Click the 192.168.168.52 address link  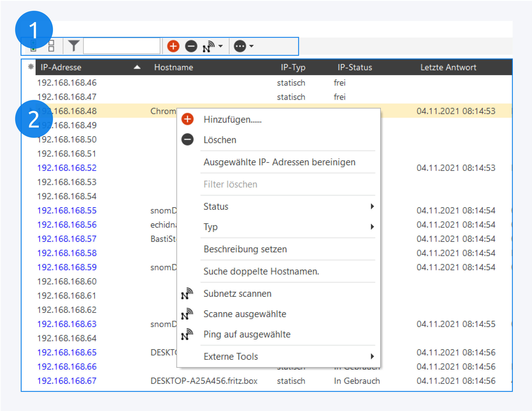pyautogui.click(x=67, y=168)
